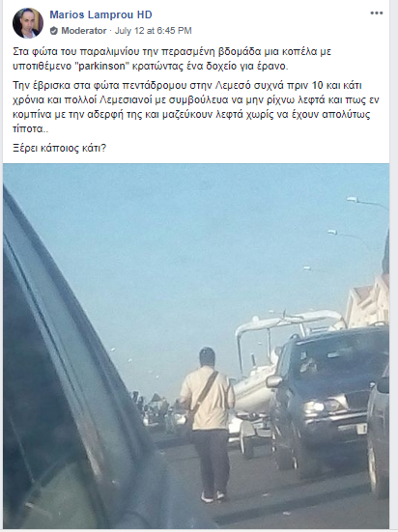Click the SUV's lit headlight

coord(314,406)
